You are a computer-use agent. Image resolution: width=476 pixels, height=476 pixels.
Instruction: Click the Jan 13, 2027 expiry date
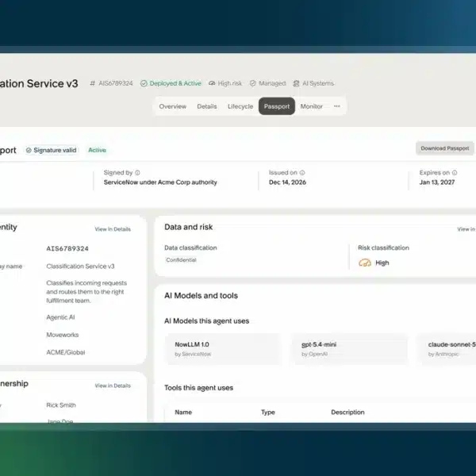pos(437,182)
